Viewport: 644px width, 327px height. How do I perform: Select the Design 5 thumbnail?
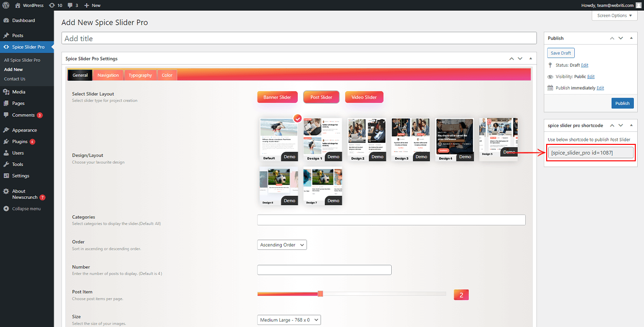point(498,140)
